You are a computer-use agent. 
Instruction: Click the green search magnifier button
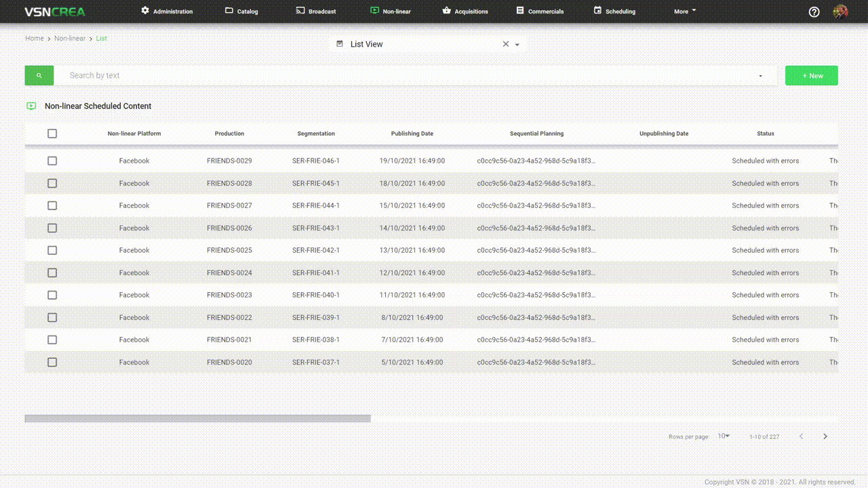(x=39, y=75)
